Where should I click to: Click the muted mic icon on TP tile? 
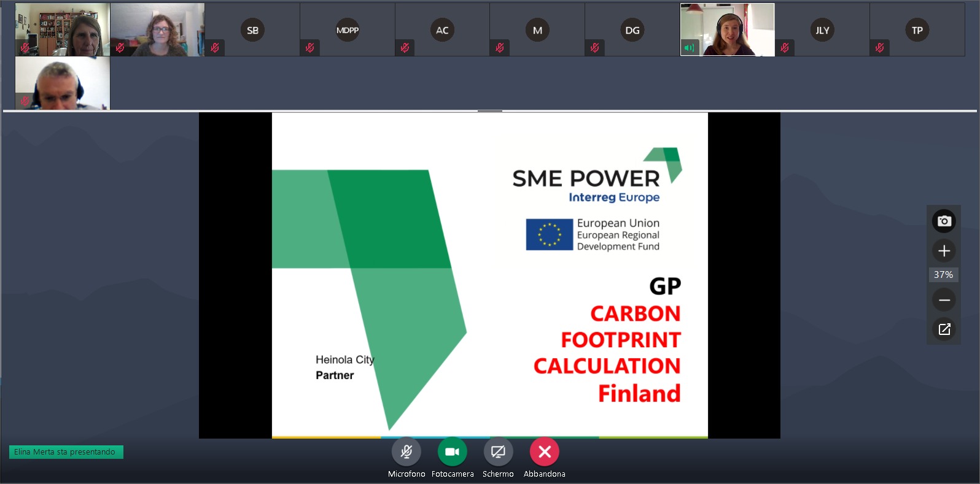pos(880,48)
